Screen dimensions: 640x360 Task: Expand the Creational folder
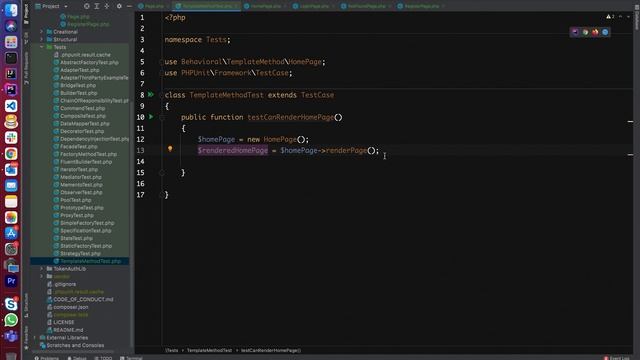[x=42, y=31]
